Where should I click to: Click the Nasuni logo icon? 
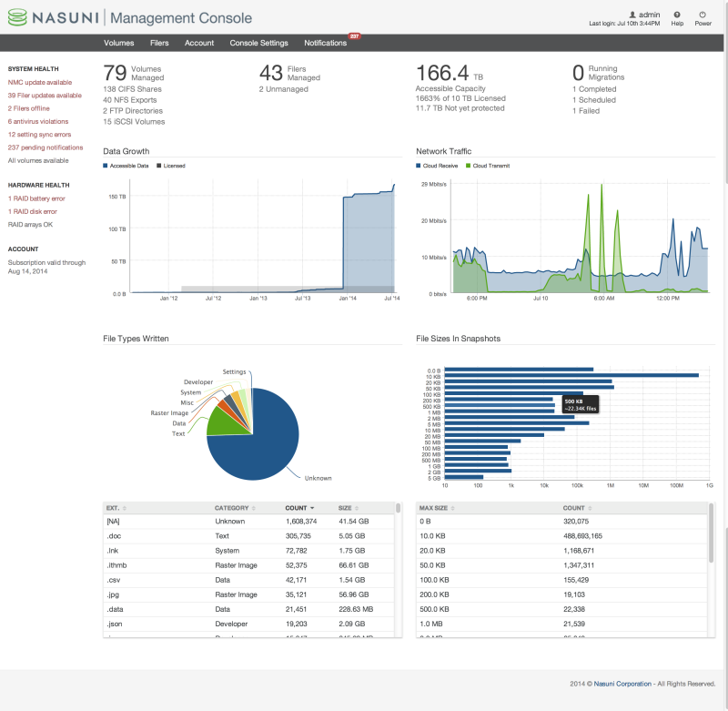click(x=17, y=17)
